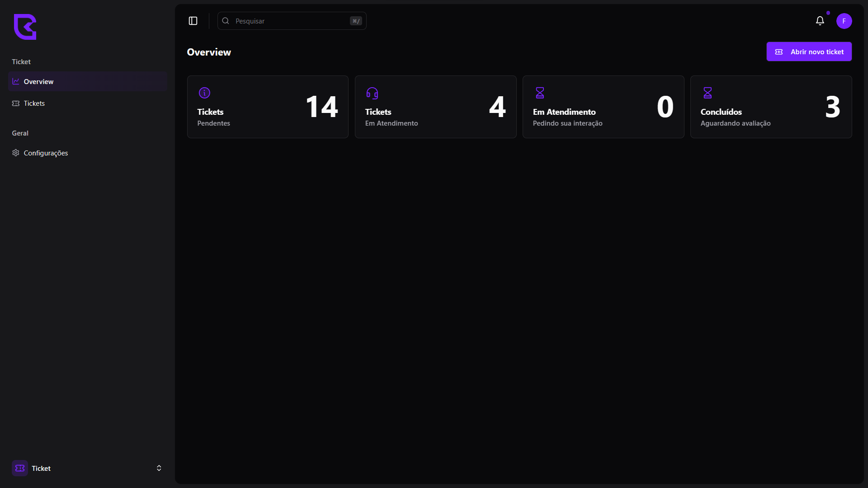Expand the Ticket workspace switcher chevron
The height and width of the screenshot is (488, 868).
click(x=159, y=468)
